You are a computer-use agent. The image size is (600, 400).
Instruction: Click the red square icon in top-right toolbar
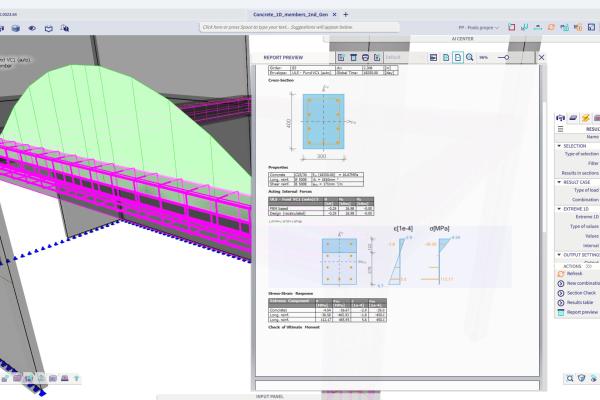tap(511, 27)
